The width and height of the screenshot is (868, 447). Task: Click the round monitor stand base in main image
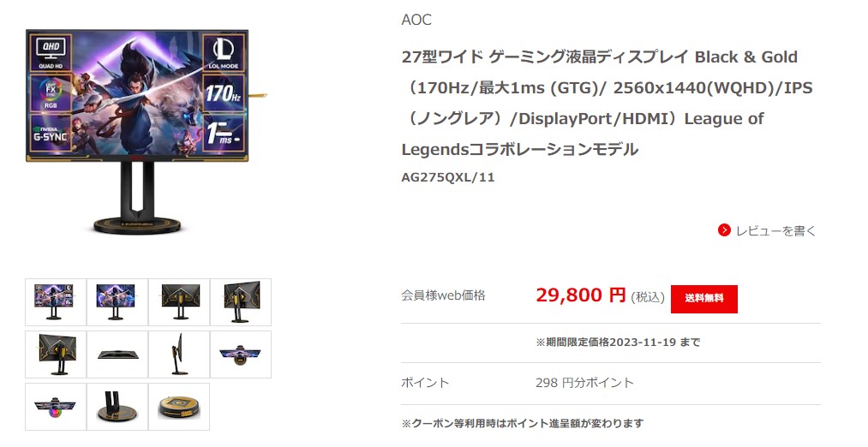139,224
